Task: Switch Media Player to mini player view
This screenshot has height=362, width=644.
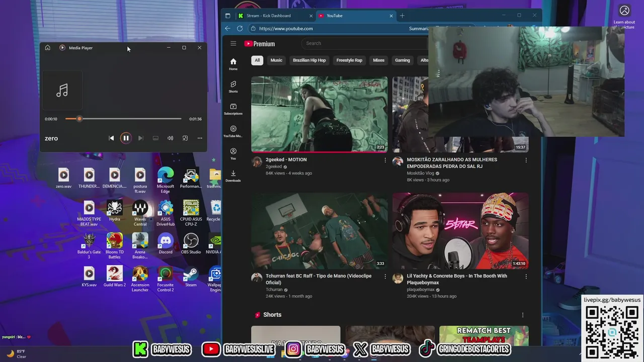Action: pyautogui.click(x=185, y=138)
